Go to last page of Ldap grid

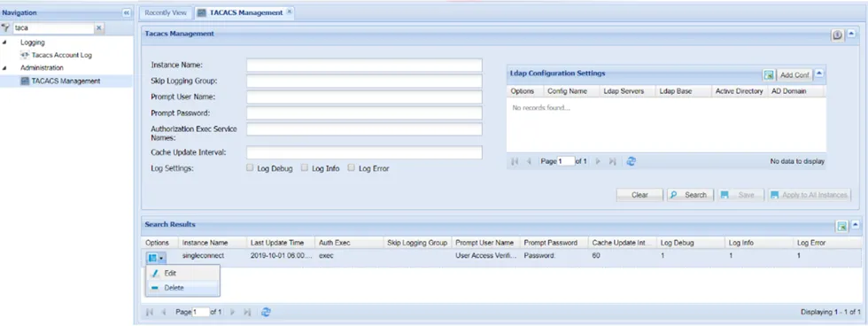click(x=612, y=161)
